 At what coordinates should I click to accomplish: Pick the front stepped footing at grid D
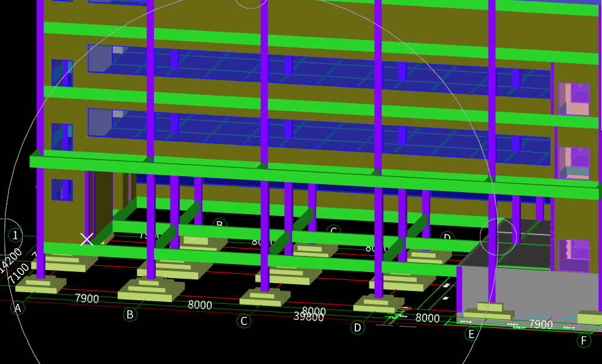379,303
